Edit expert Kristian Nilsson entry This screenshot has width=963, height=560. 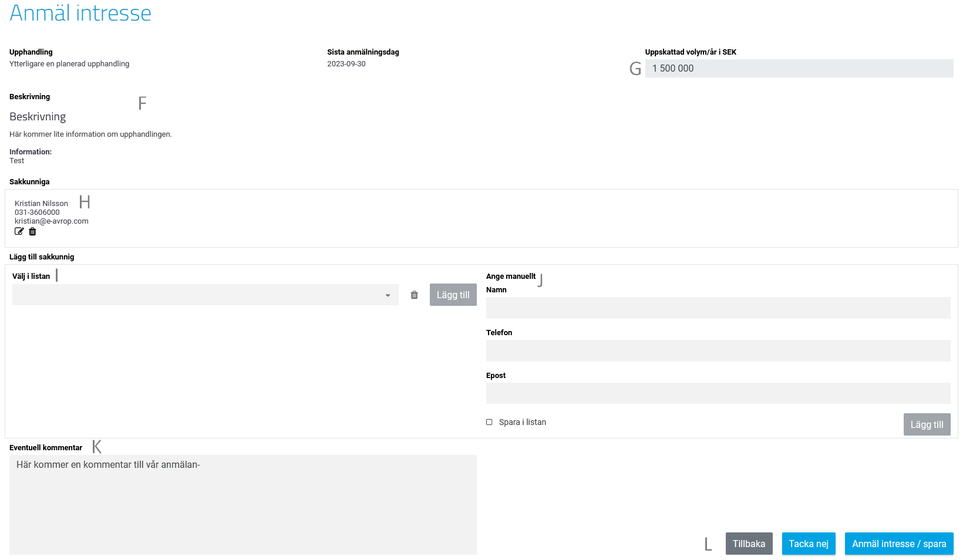pos(19,231)
